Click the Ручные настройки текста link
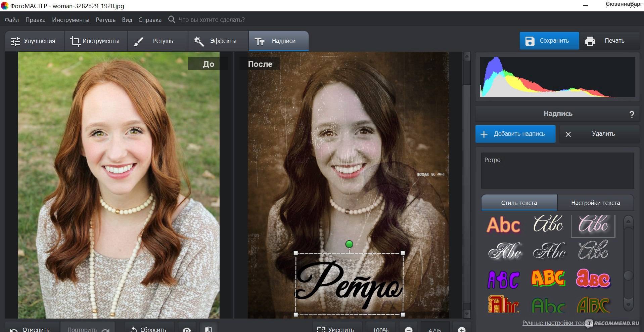Viewport: 644px width, 332px height. (x=557, y=323)
